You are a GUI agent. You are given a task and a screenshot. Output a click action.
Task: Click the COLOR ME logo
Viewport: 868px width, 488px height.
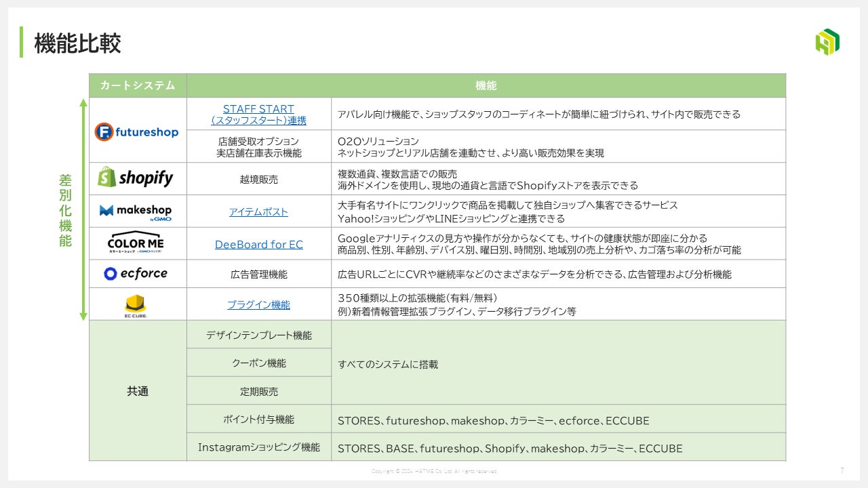[x=136, y=243]
